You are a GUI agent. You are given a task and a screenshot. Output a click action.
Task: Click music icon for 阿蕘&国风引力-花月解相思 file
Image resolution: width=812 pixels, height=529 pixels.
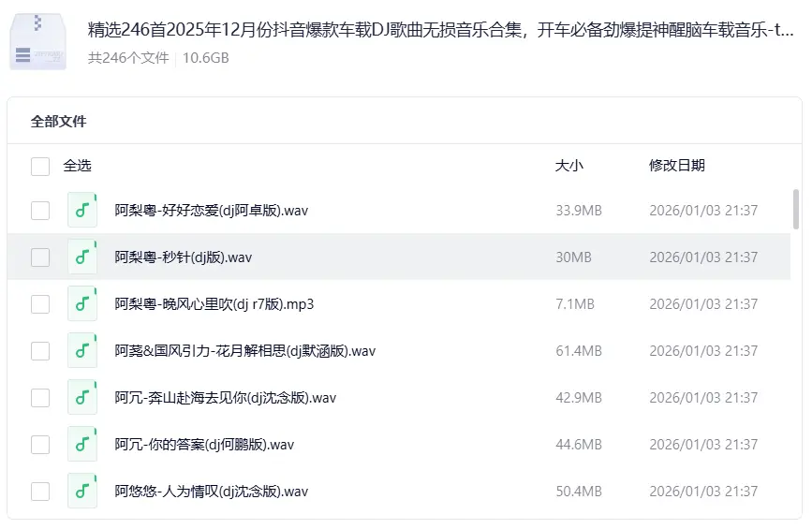[x=82, y=350]
